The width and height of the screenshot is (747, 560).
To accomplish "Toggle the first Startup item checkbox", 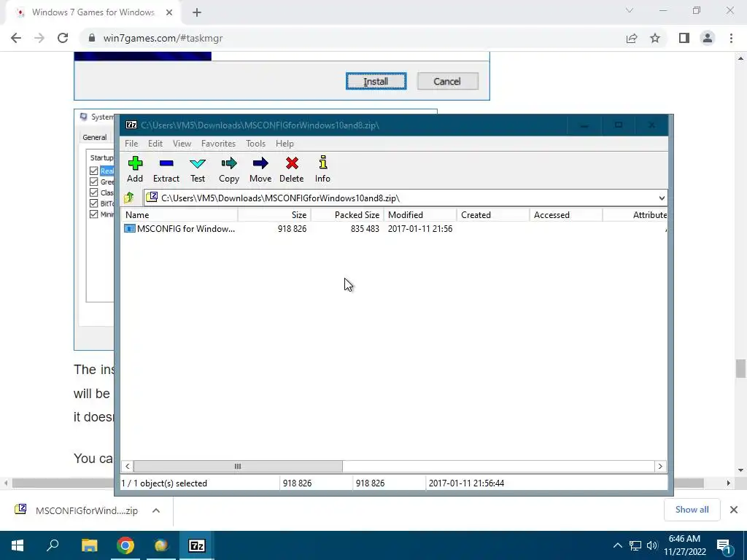I will 94,171.
